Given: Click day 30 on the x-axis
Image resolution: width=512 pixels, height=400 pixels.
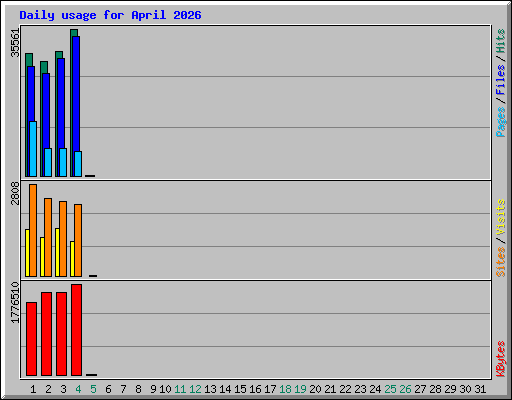Looking at the screenshot, I should coord(465,389).
